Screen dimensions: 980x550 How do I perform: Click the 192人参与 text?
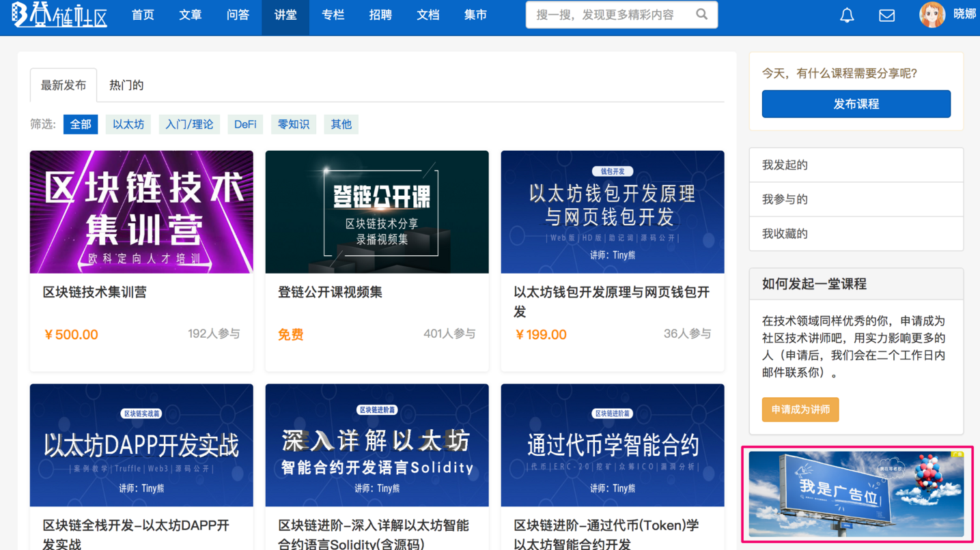(x=214, y=334)
